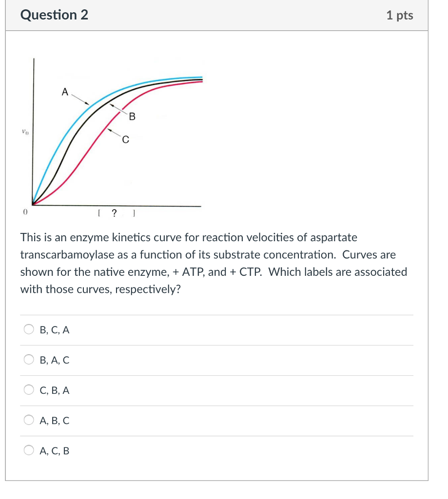448x499 pixels.
Task: Click the answer text B, C, A
Action: tap(54, 330)
